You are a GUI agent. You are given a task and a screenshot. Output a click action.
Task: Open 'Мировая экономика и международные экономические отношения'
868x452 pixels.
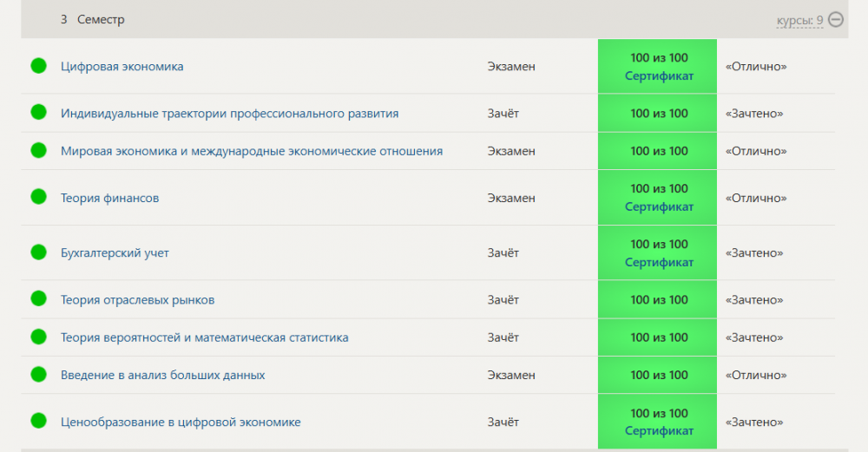click(x=252, y=151)
